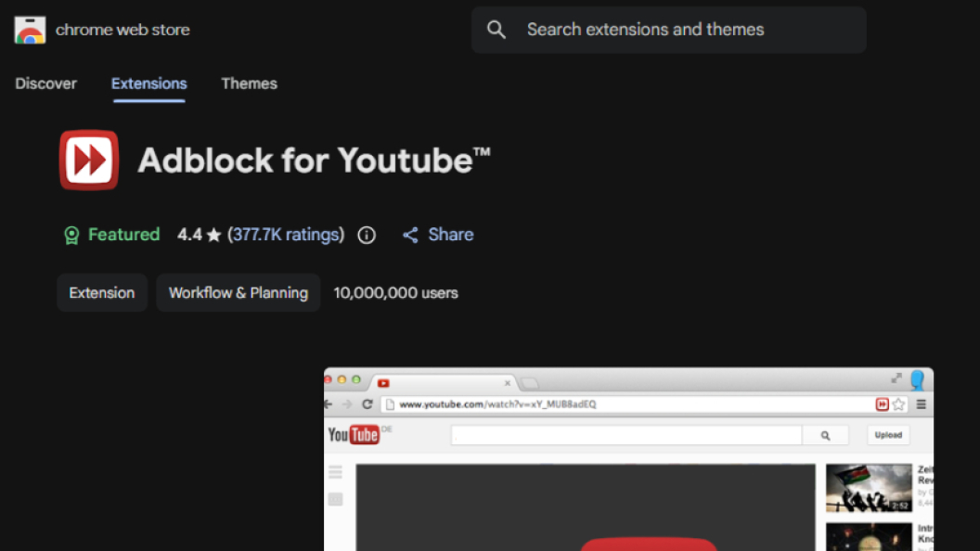Open the ratings info circle icon

(367, 235)
